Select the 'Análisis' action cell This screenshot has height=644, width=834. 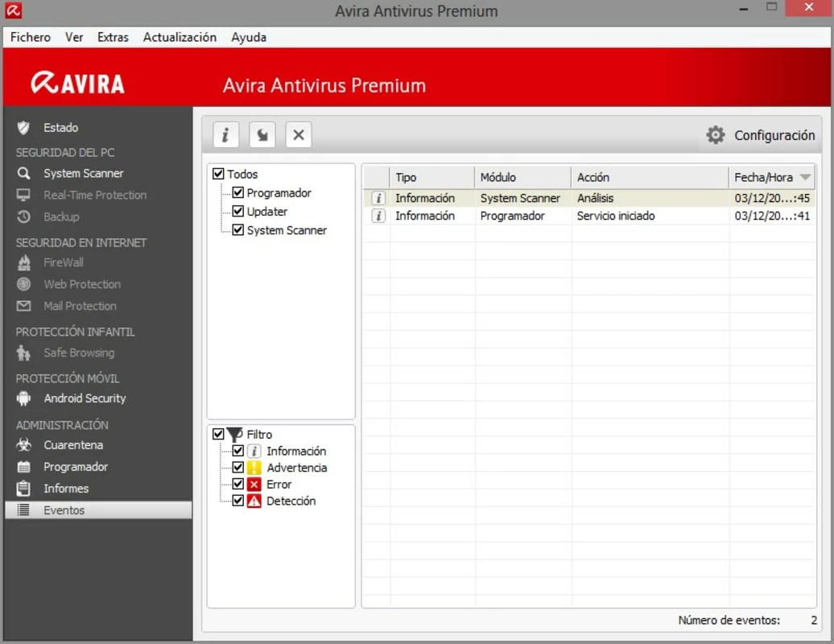click(x=595, y=198)
